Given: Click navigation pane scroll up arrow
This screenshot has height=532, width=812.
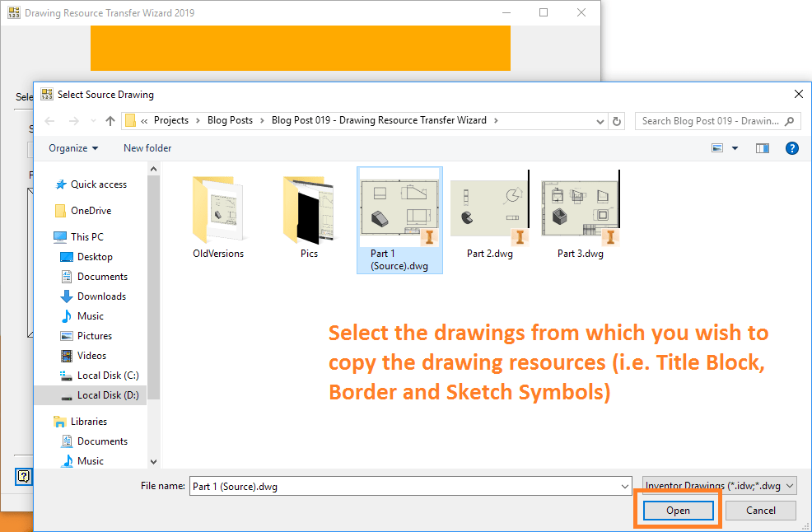Looking at the screenshot, I should tap(153, 169).
